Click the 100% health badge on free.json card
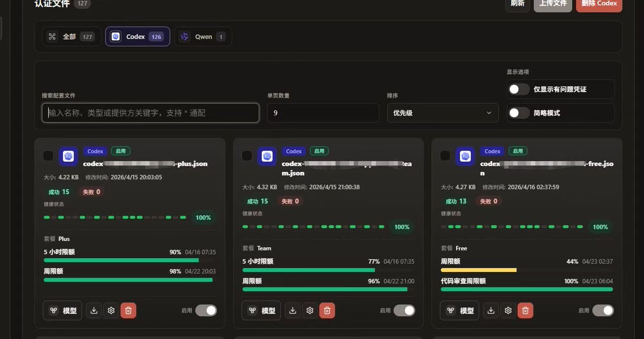Screen dimensions: 644x339 [x=601, y=227]
